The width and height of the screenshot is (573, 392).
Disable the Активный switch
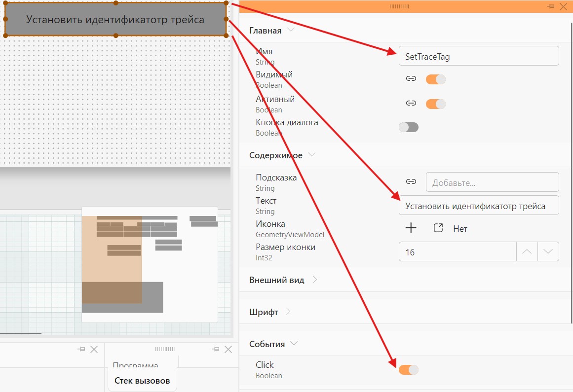point(436,104)
